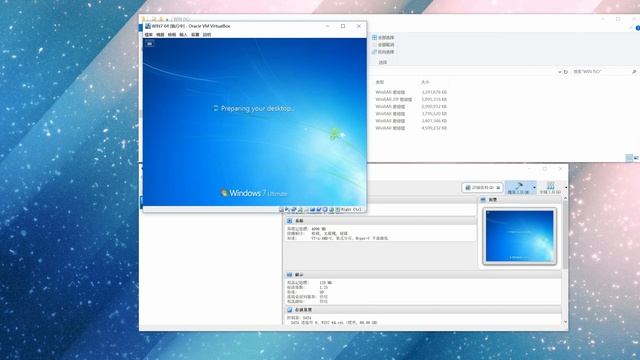Expand the Explorer address history dropdown
This screenshot has height=360, width=640.
coord(559,72)
